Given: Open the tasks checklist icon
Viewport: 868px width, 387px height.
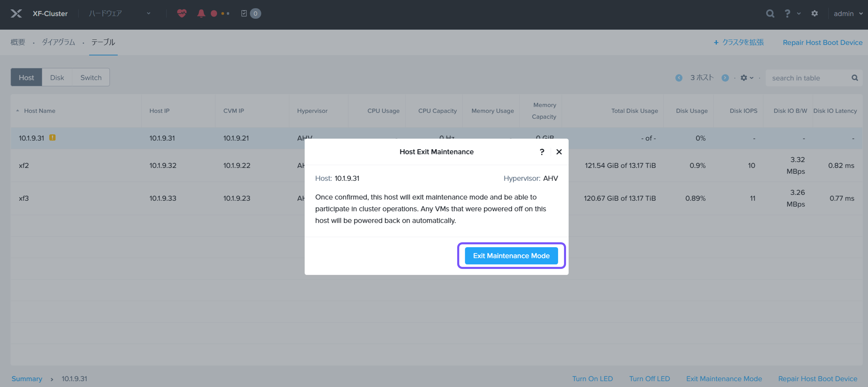Looking at the screenshot, I should pyautogui.click(x=244, y=13).
